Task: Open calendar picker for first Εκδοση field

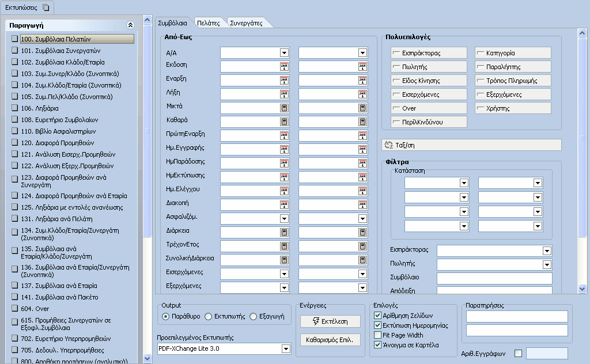Action: tap(284, 67)
